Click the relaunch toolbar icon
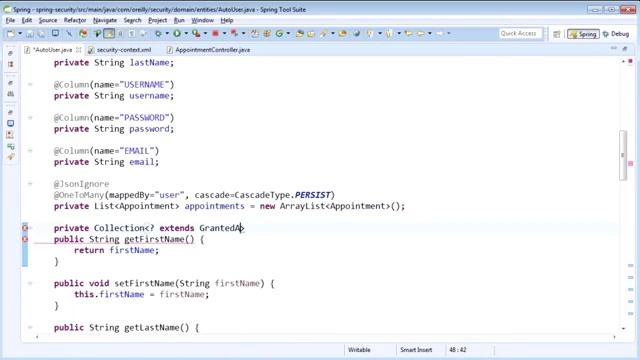Image resolution: width=640 pixels, height=360 pixels. tap(234, 34)
